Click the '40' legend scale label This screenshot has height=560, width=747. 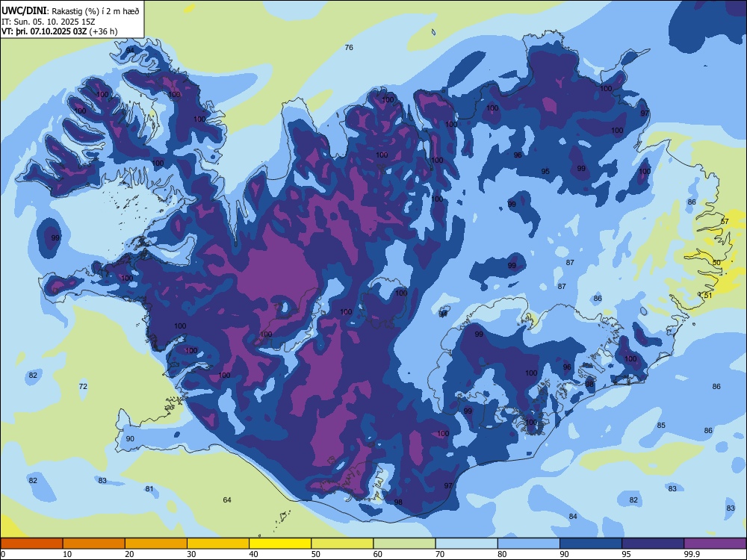click(253, 554)
